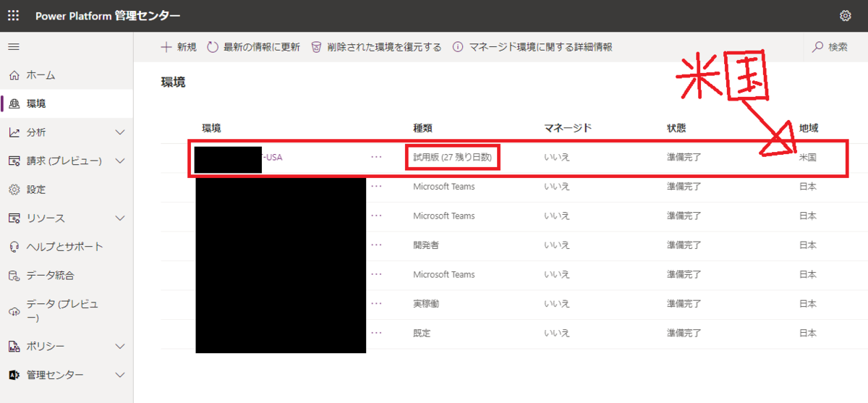
Task: Expand the 管理センター chevron
Action: [120, 375]
